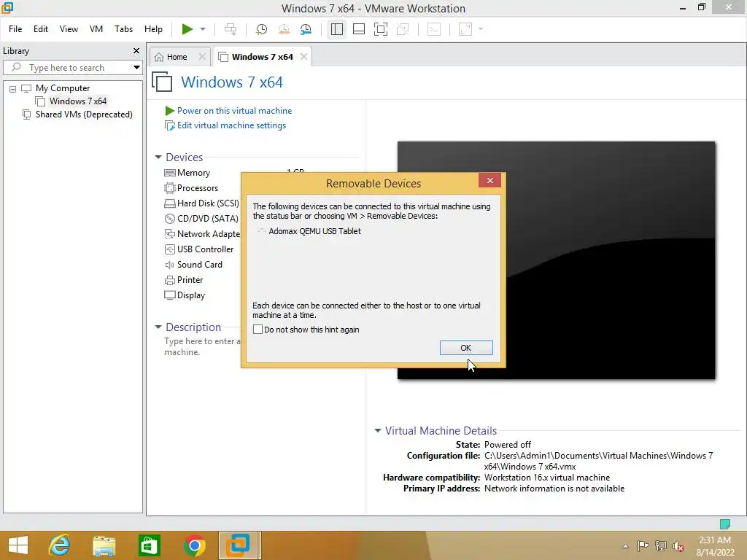The height and width of the screenshot is (560, 747).
Task: Close the Windows 7 x64 tab
Action: point(303,57)
